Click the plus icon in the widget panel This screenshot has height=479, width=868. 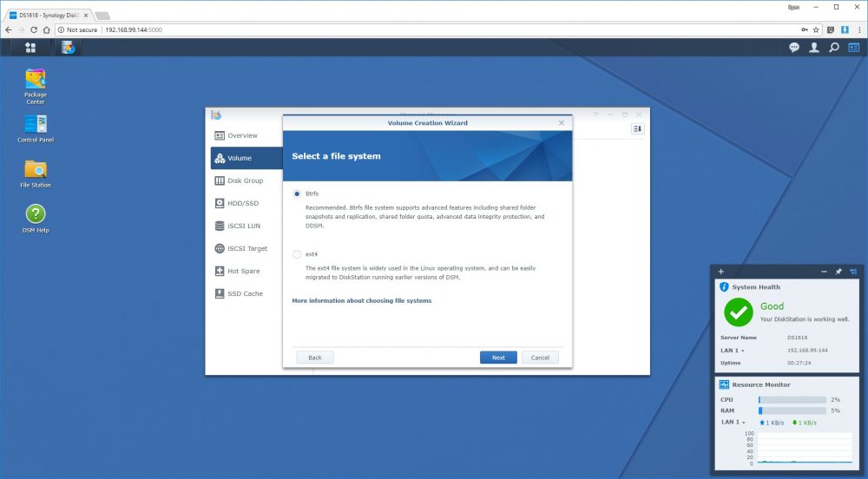[x=720, y=272]
